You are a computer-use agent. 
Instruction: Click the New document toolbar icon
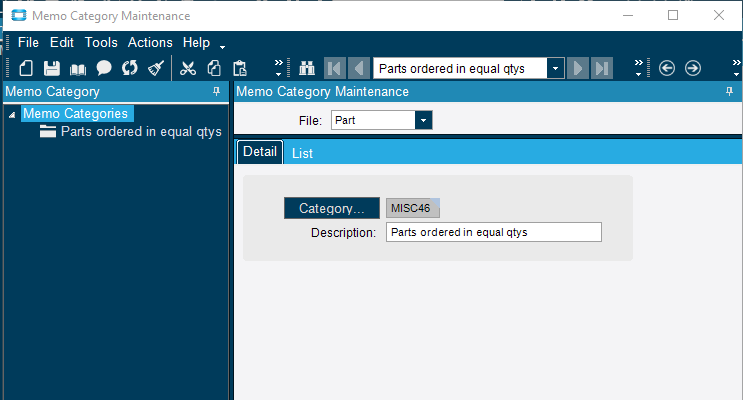tap(26, 68)
